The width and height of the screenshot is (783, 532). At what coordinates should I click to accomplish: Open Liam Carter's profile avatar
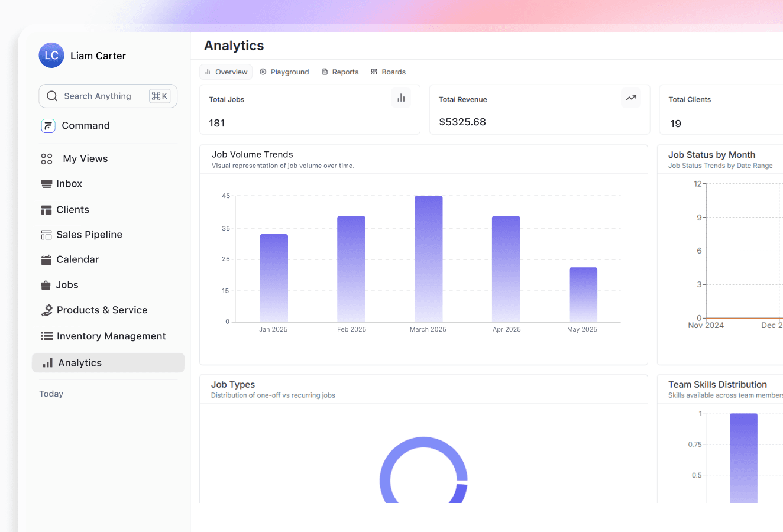click(51, 55)
